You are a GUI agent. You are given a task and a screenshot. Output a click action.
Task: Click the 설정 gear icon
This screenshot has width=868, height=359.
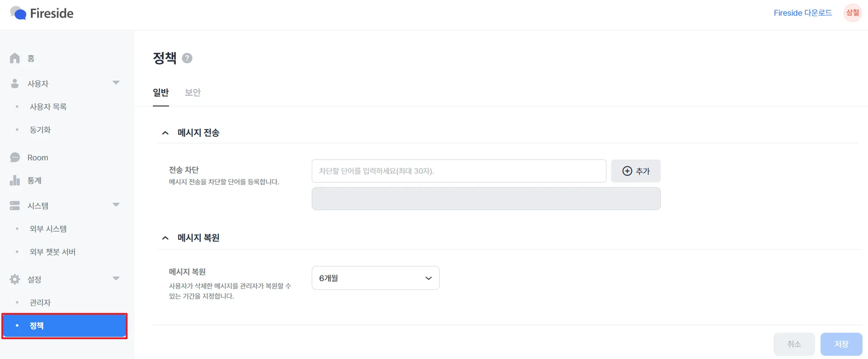(x=15, y=279)
